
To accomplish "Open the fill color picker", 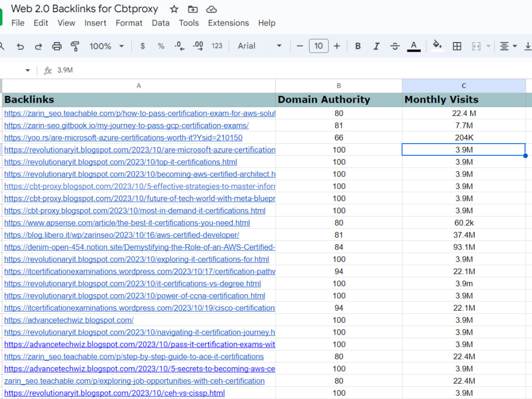I will tap(437, 46).
